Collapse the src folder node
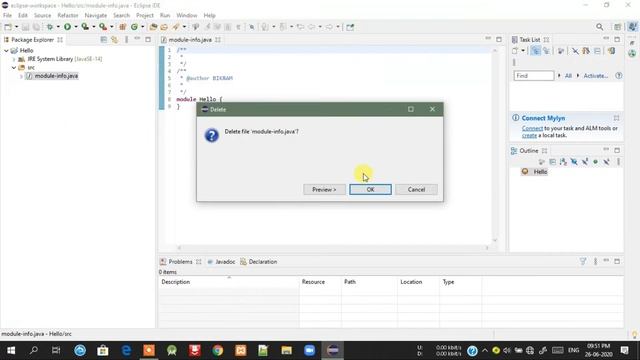 point(14,68)
